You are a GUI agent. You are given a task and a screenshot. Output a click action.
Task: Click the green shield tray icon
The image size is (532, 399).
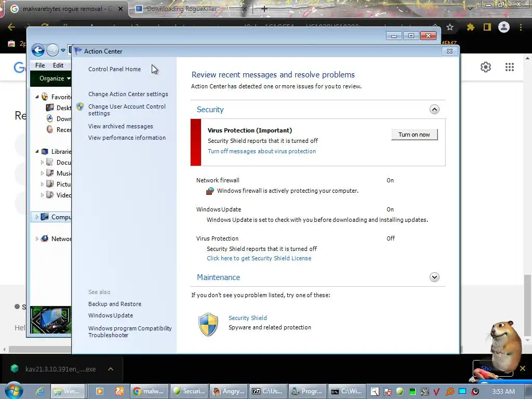coord(400,392)
